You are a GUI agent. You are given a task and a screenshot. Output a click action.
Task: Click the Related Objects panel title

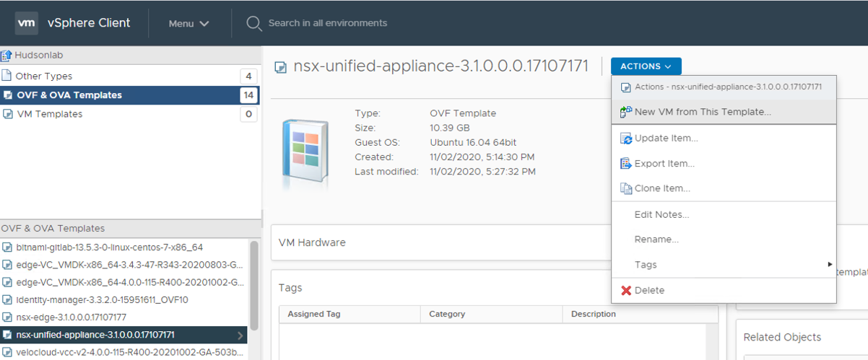click(782, 337)
